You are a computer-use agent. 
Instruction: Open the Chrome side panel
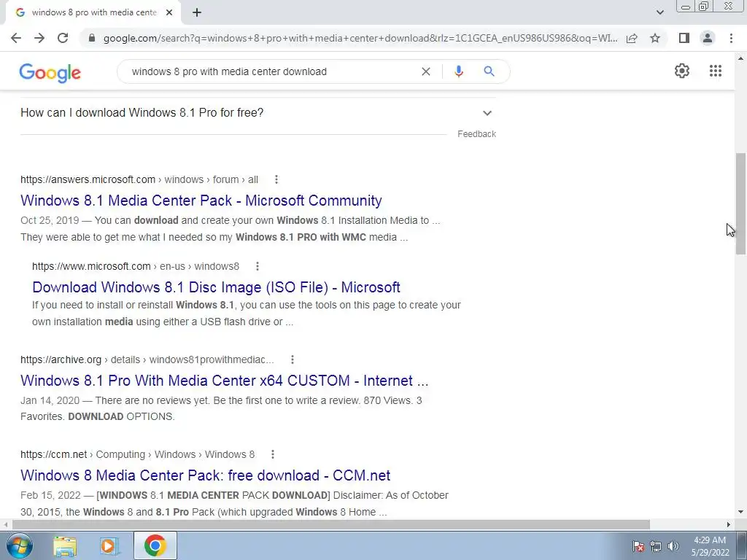pos(684,38)
